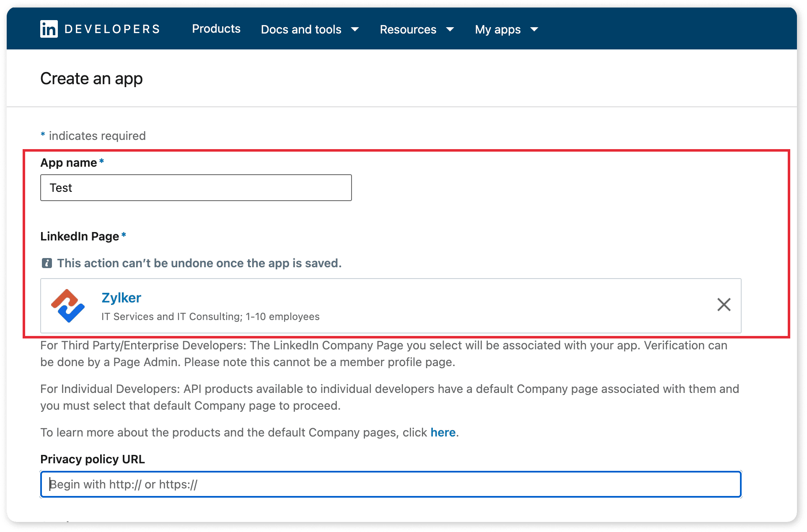Click the DEVELOPERS wordmark in header

[x=112, y=29]
